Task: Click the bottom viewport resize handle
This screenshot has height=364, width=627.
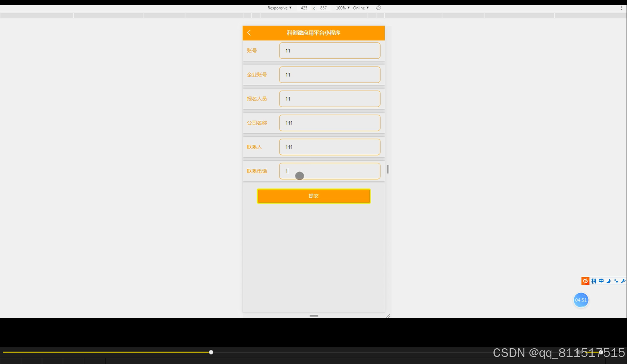Action: 314,316
